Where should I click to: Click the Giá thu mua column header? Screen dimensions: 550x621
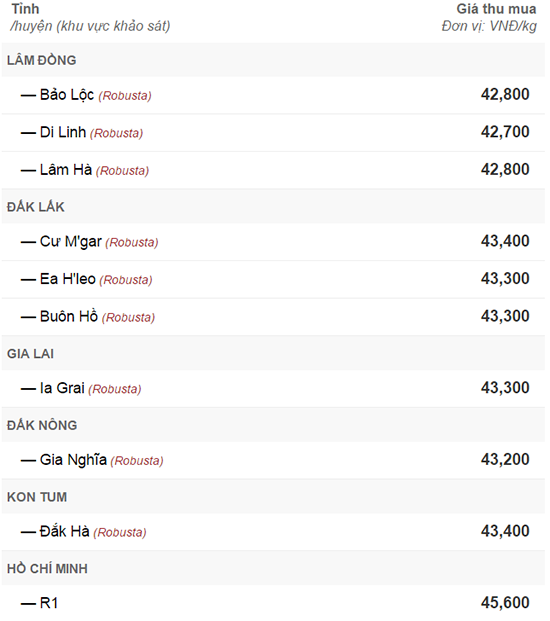496,9
